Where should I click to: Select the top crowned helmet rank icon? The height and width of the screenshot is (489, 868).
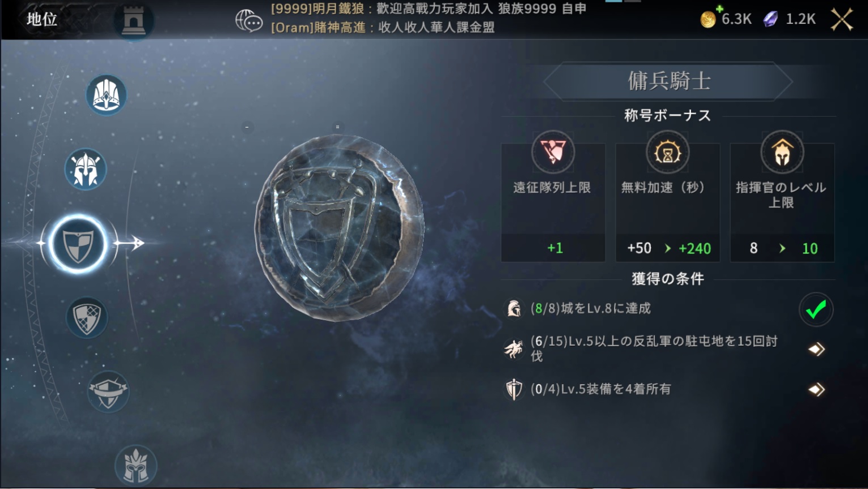(106, 95)
